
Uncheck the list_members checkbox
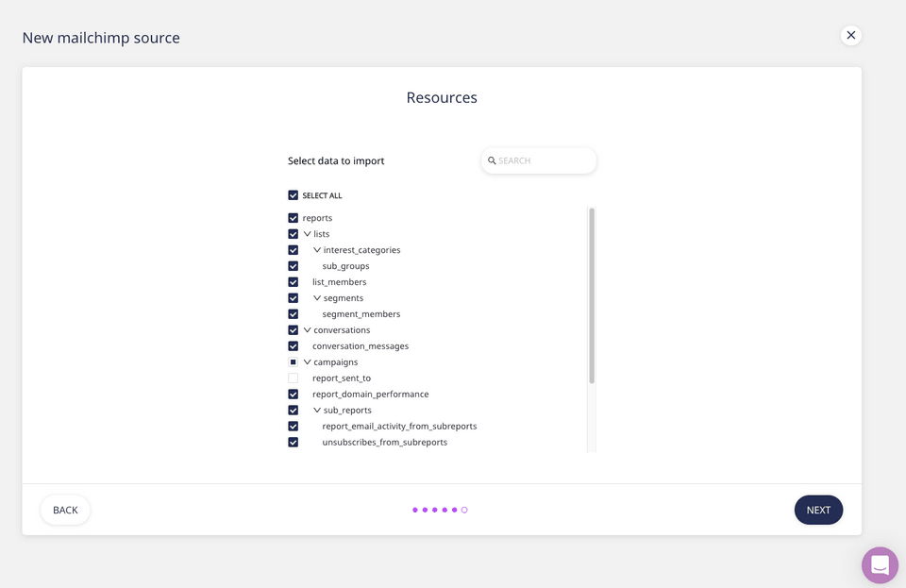click(x=294, y=282)
